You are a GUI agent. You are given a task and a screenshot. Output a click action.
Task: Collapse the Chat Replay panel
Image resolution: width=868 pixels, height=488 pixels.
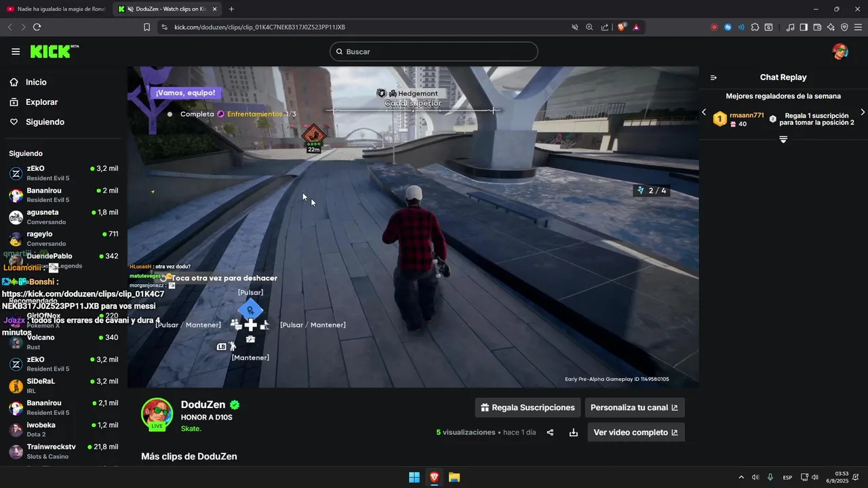(x=713, y=77)
